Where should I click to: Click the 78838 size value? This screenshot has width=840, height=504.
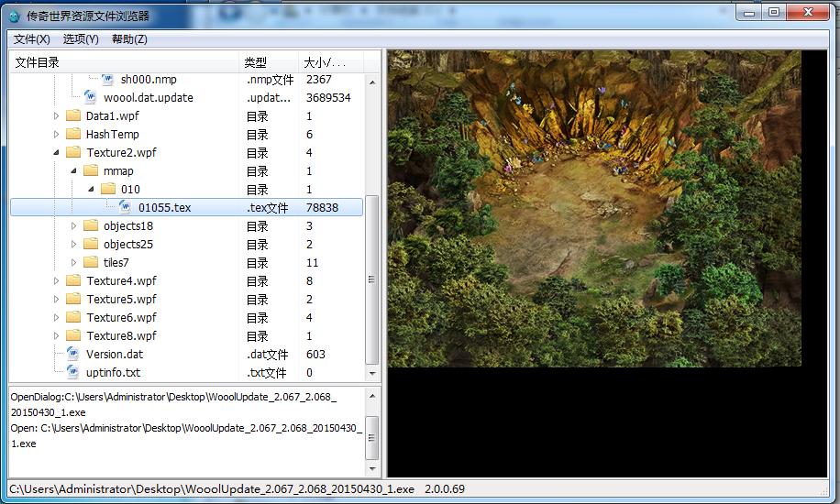[x=322, y=207]
